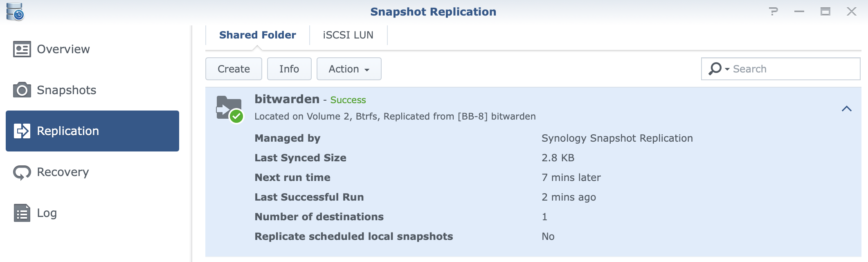Click the help question mark icon
This screenshot has height=262, width=868.
pyautogui.click(x=773, y=11)
